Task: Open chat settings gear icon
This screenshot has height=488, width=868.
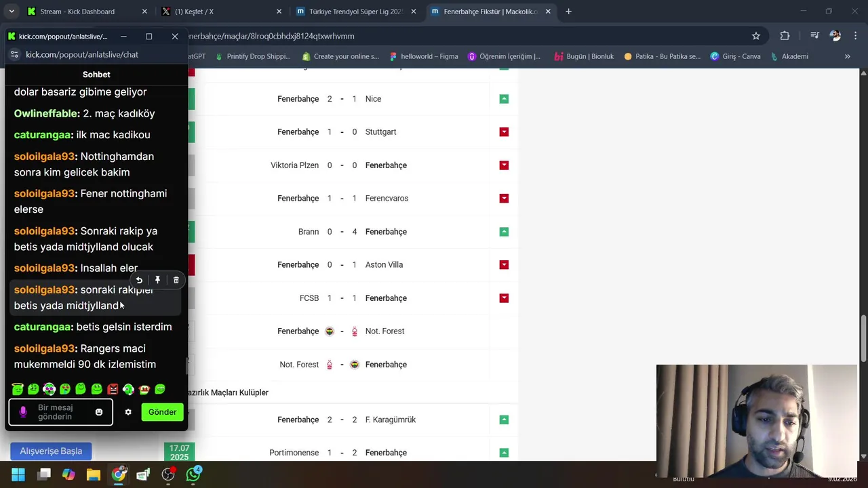Action: coord(128,412)
